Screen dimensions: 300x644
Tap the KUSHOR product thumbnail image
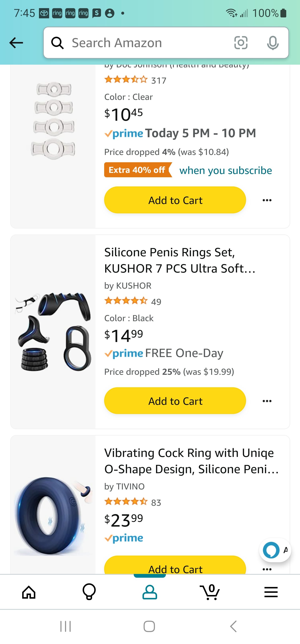tap(53, 332)
